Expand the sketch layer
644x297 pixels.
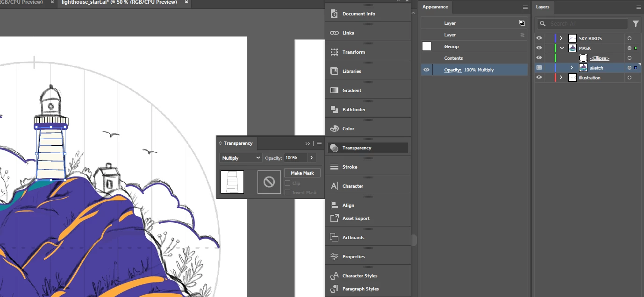click(x=572, y=68)
